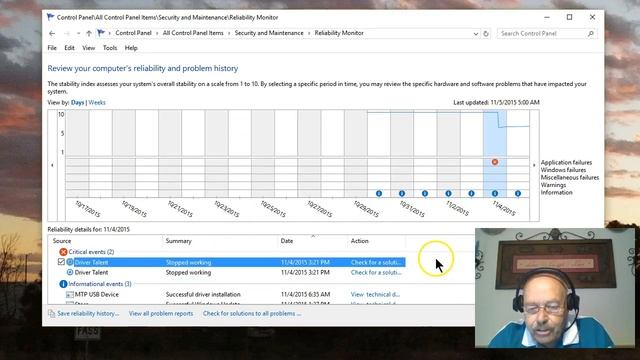Select the 11/4/2015 highlighted day column
The height and width of the screenshot is (360, 640).
point(495,153)
